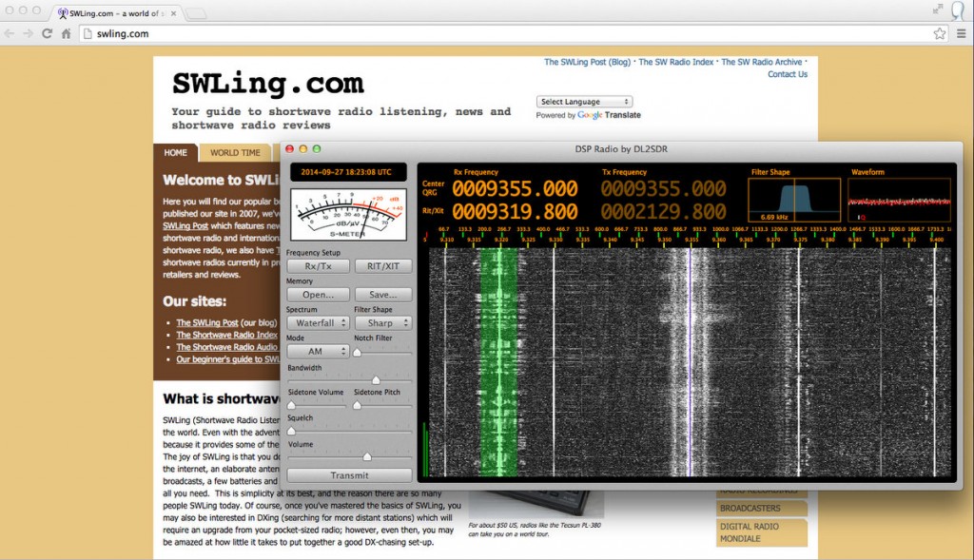Click the SWLing Post link in welcome text
This screenshot has width=974, height=560.
tap(185, 226)
